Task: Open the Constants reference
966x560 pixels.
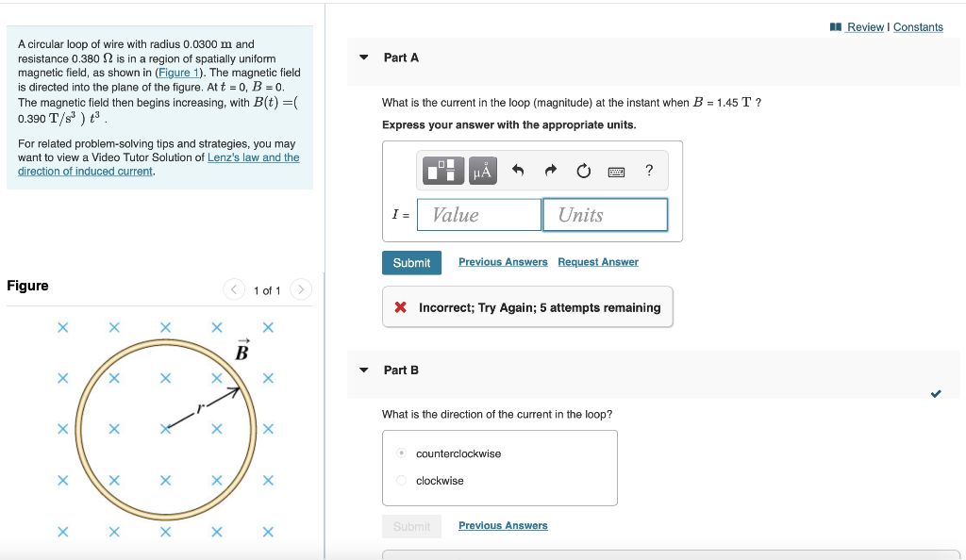Action: [918, 27]
